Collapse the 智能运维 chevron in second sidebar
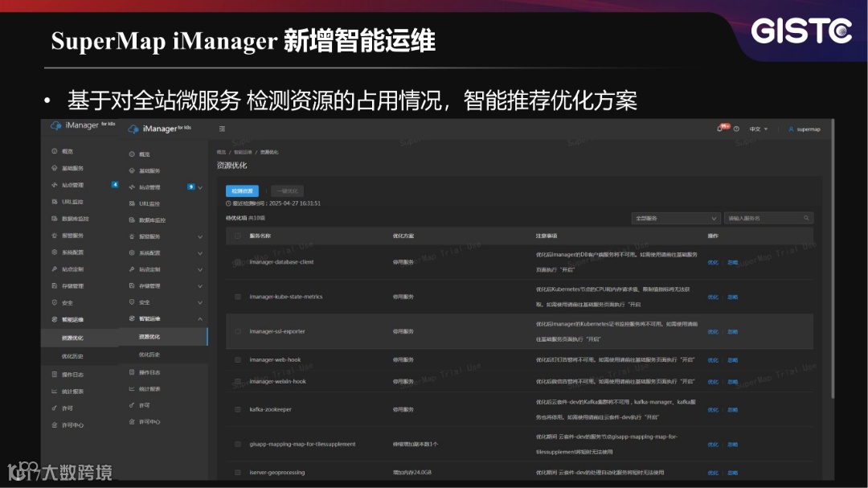 200,319
